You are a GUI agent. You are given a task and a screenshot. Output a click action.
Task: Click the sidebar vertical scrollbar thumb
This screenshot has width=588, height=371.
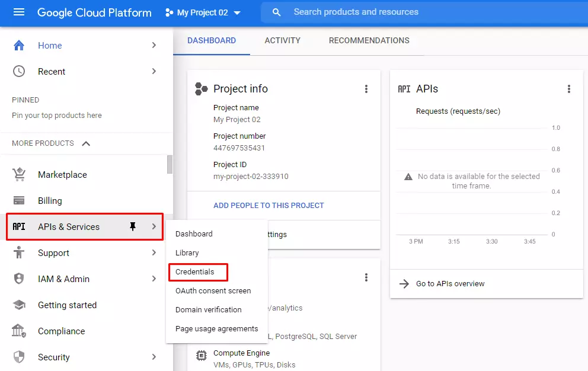tap(170, 165)
